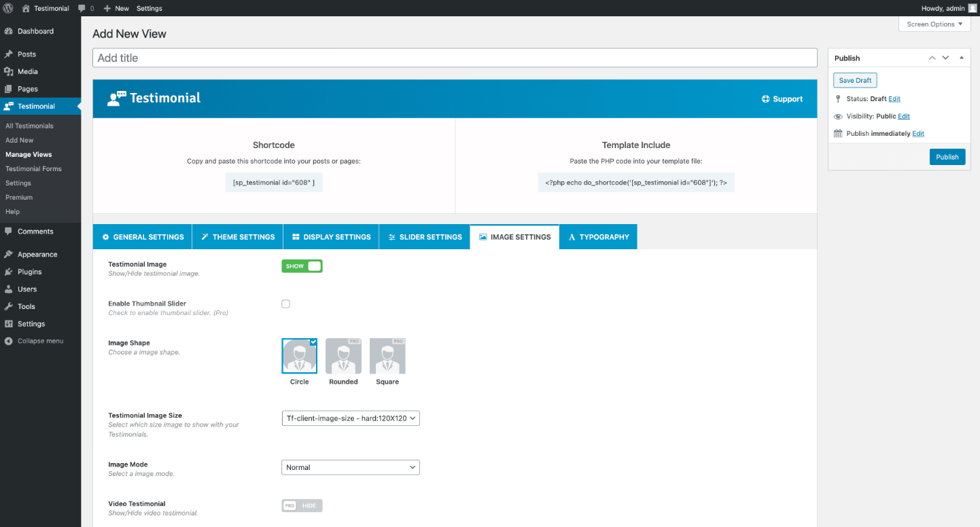Open Settings under Testimonial menu
This screenshot has width=980, height=527.
tap(18, 183)
